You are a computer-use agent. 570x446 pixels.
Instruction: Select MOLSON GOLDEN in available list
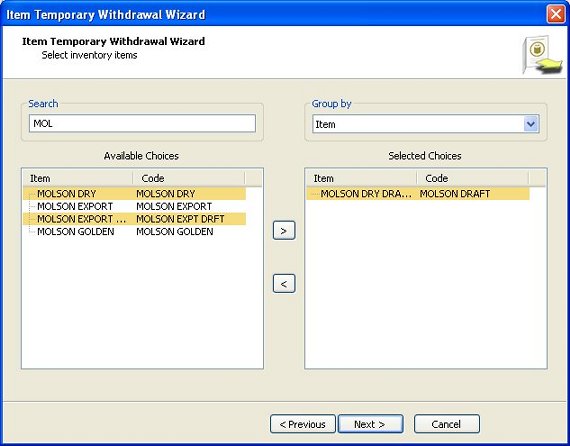click(x=135, y=232)
